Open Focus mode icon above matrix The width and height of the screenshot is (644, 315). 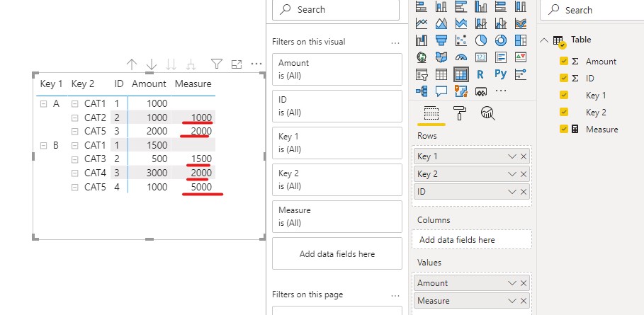coord(237,64)
